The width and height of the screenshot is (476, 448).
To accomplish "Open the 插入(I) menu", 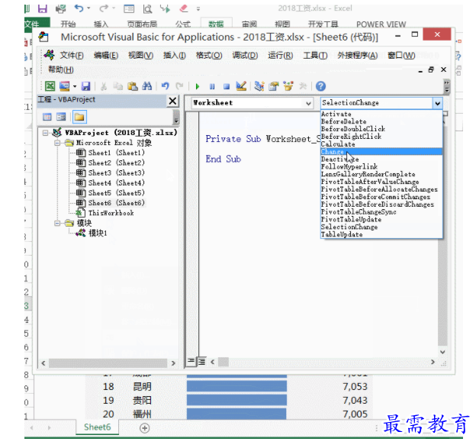I will point(175,55).
